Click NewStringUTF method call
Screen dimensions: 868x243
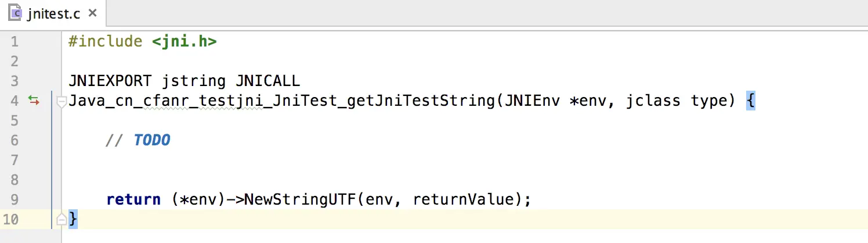pos(299,199)
